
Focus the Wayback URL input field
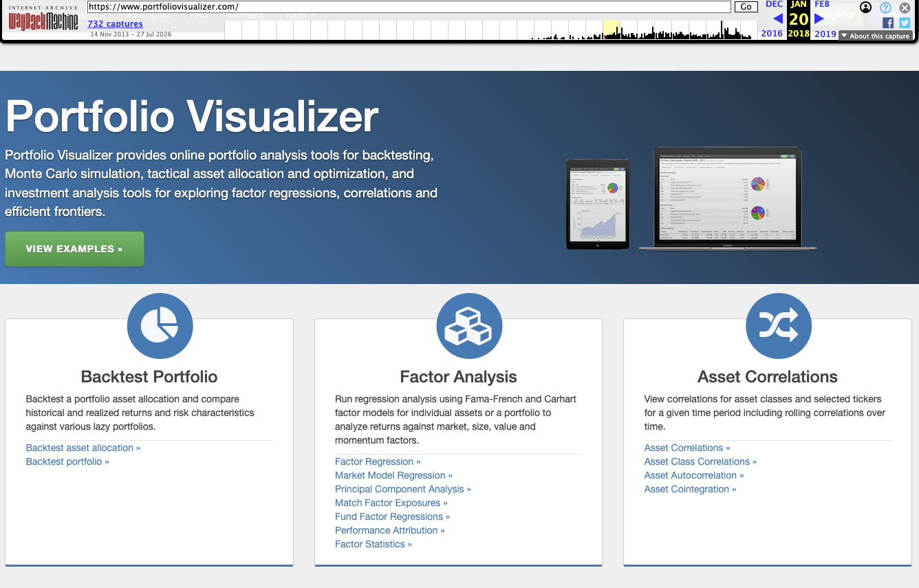(x=409, y=7)
